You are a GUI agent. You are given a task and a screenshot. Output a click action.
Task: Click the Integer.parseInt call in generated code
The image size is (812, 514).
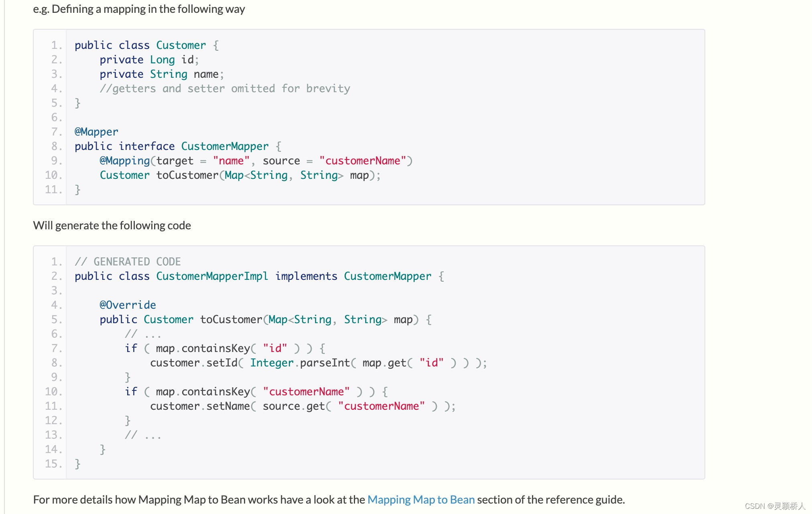[x=299, y=363]
